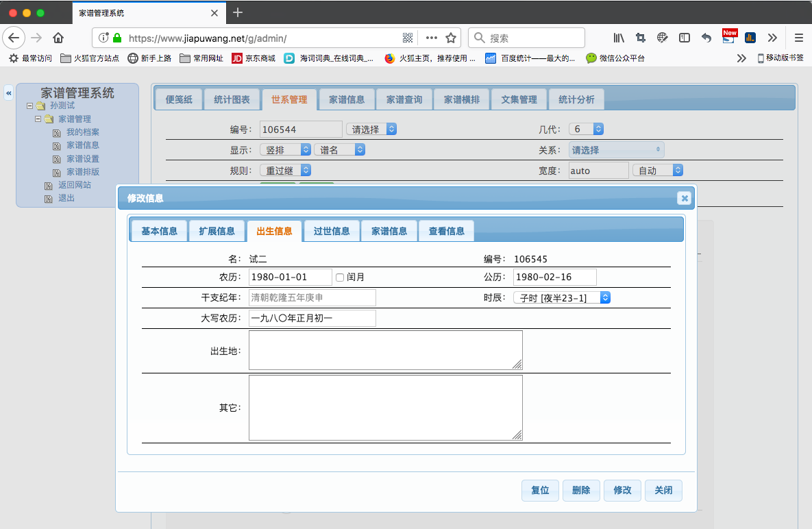Open the 统计图表 main tab
The width and height of the screenshot is (812, 529).
pyautogui.click(x=232, y=99)
